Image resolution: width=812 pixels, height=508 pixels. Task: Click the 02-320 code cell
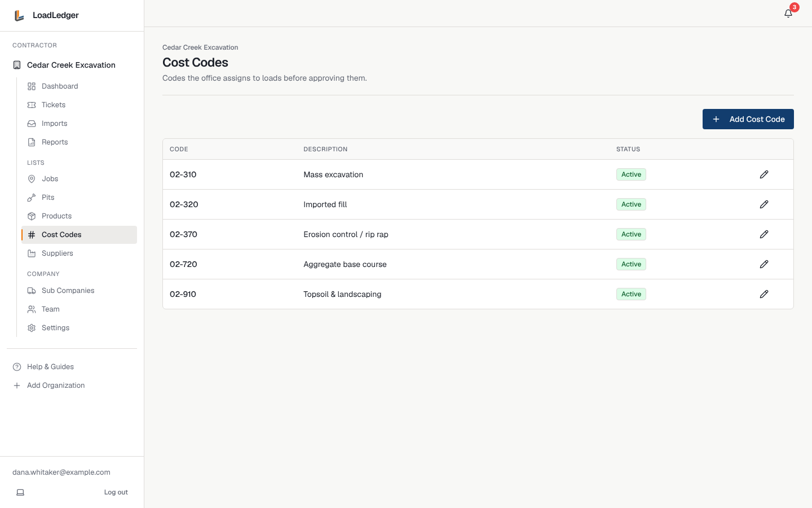point(184,204)
